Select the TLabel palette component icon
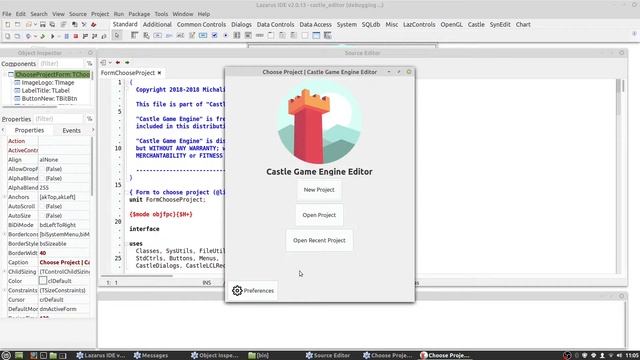 click(x=169, y=36)
